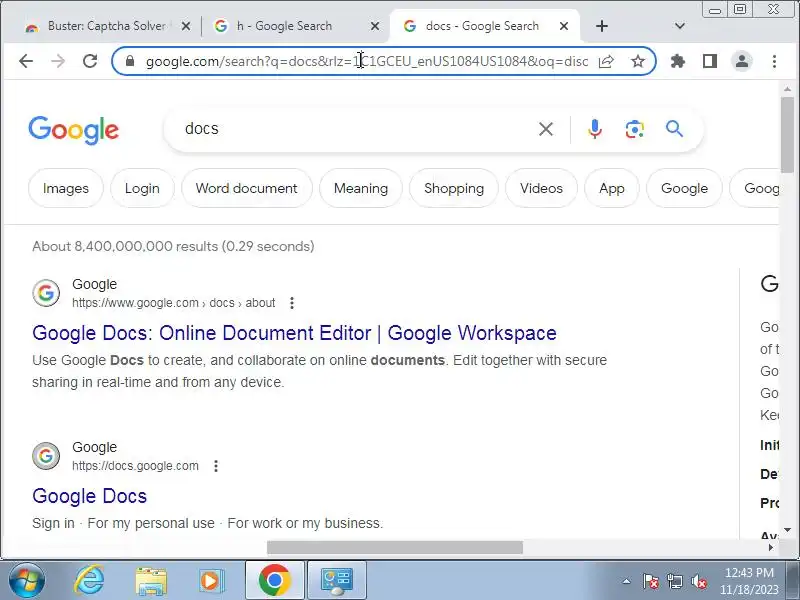Close the Buster: Captcha Solver tab
This screenshot has width=800, height=600.
tap(186, 26)
